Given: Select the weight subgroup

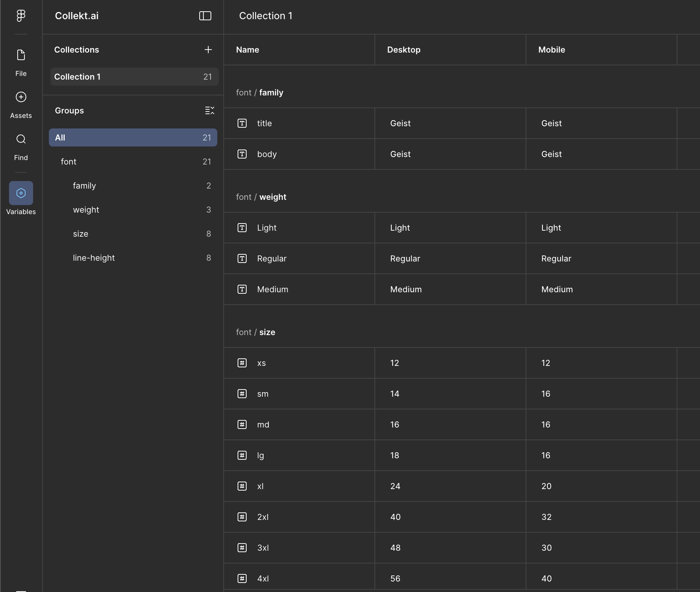Looking at the screenshot, I should pos(86,210).
